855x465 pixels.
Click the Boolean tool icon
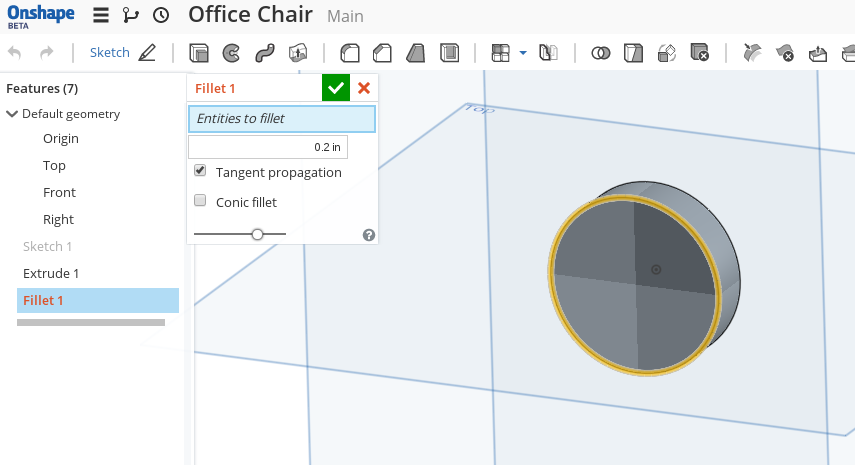[600, 52]
